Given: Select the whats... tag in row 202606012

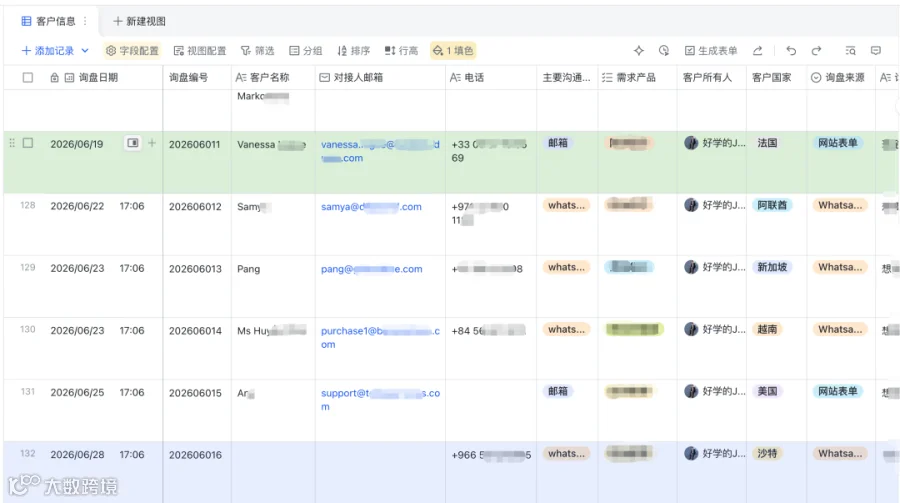Looking at the screenshot, I should (x=566, y=205).
